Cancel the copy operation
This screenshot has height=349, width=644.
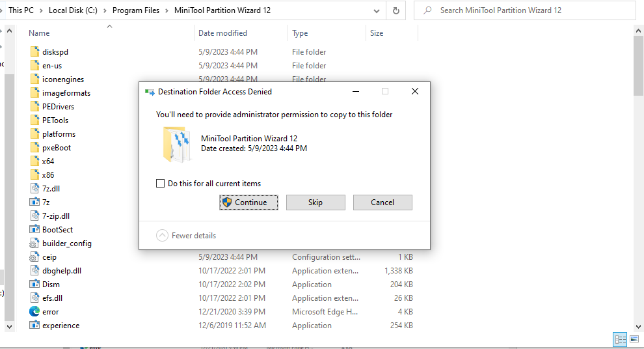382,202
